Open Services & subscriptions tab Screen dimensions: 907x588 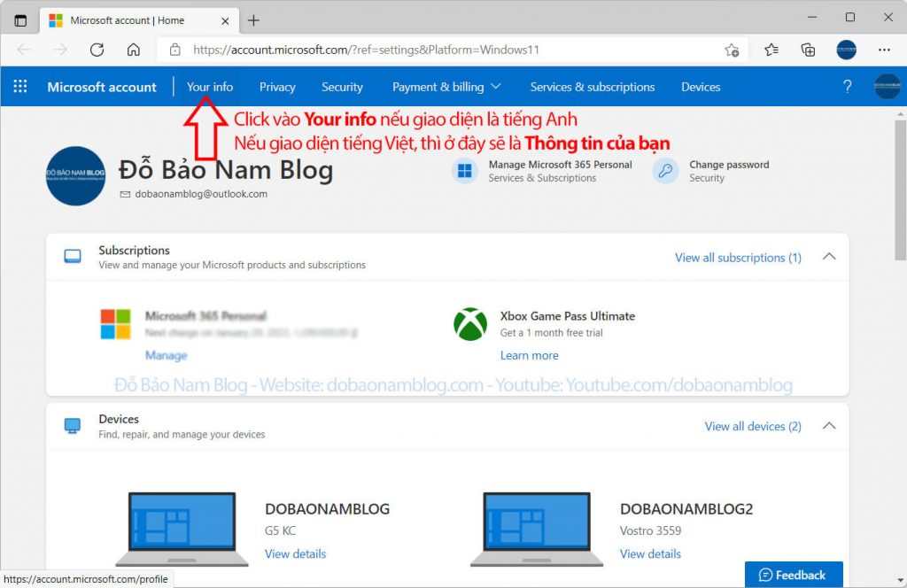coord(593,87)
